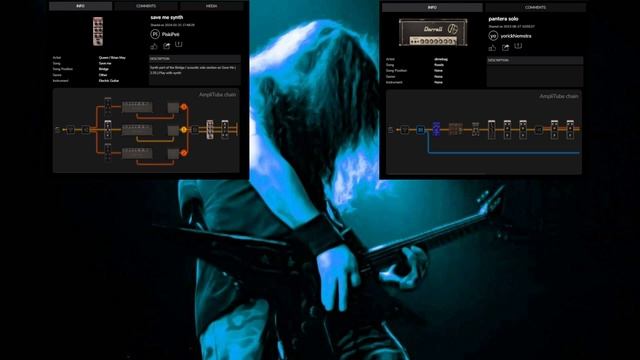
Task: Click the save me synth title
Action: pos(167,18)
